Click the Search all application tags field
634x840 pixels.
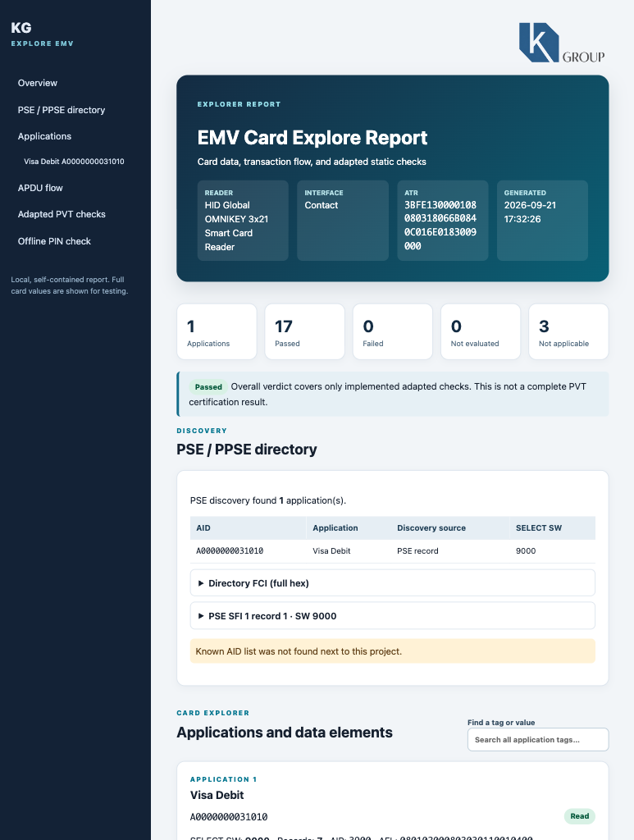(537, 739)
